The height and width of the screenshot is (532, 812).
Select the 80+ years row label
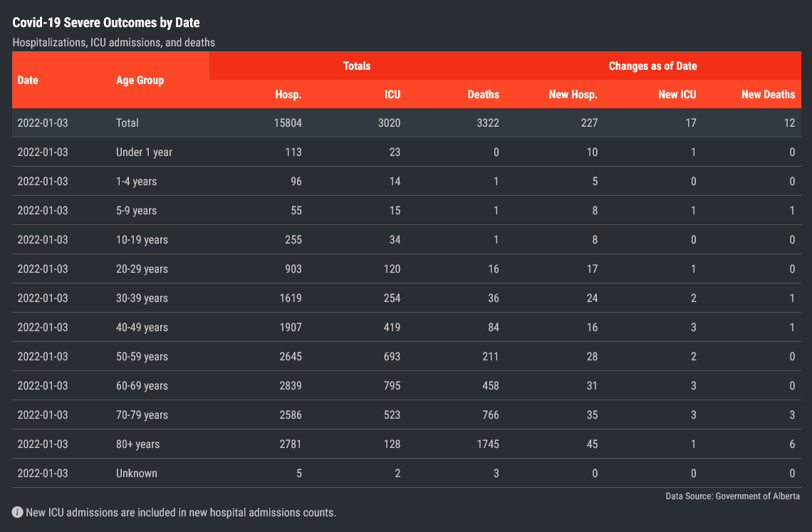click(x=137, y=444)
